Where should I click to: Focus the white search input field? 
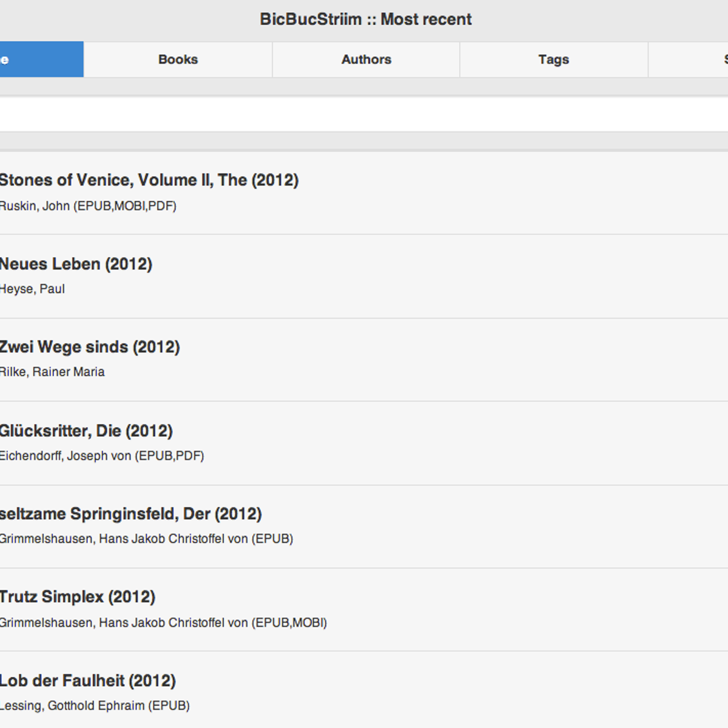coord(364,115)
